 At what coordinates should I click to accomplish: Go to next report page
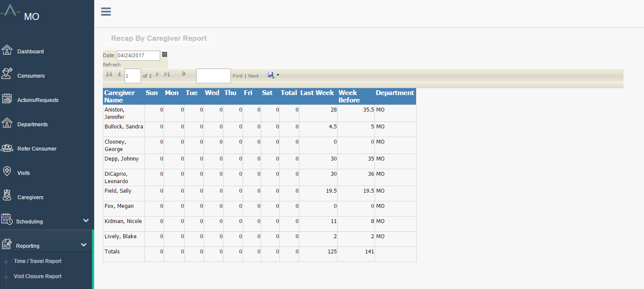click(x=158, y=74)
